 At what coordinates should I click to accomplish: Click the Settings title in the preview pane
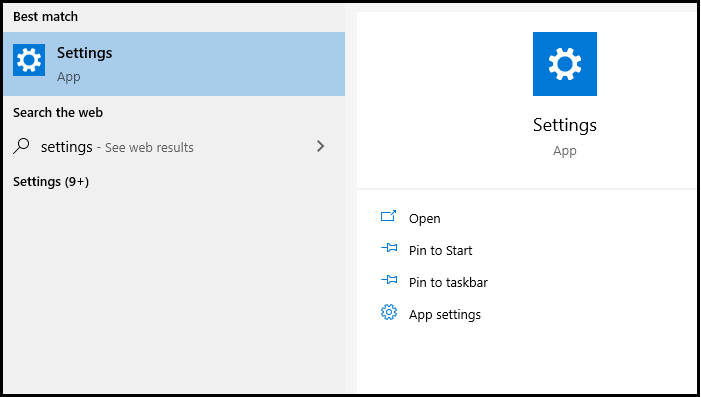[x=565, y=125]
